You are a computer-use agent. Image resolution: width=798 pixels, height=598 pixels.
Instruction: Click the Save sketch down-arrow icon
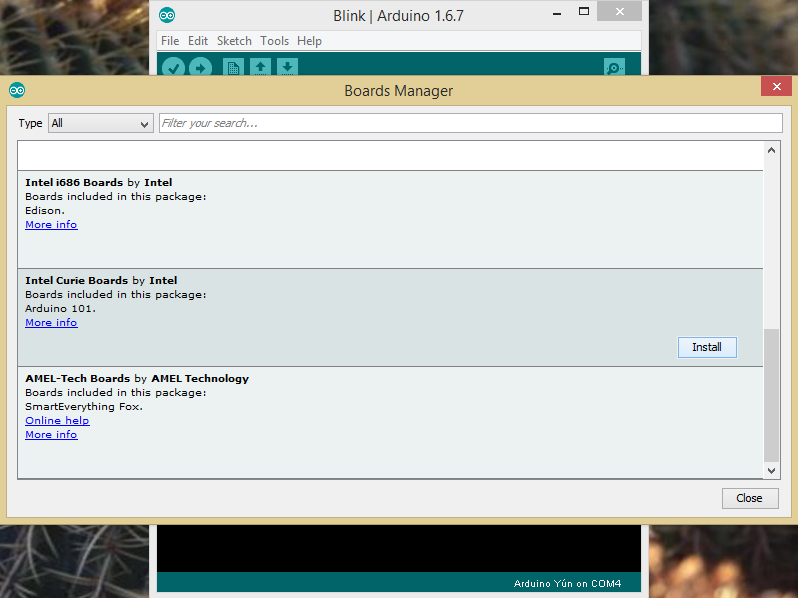287,67
